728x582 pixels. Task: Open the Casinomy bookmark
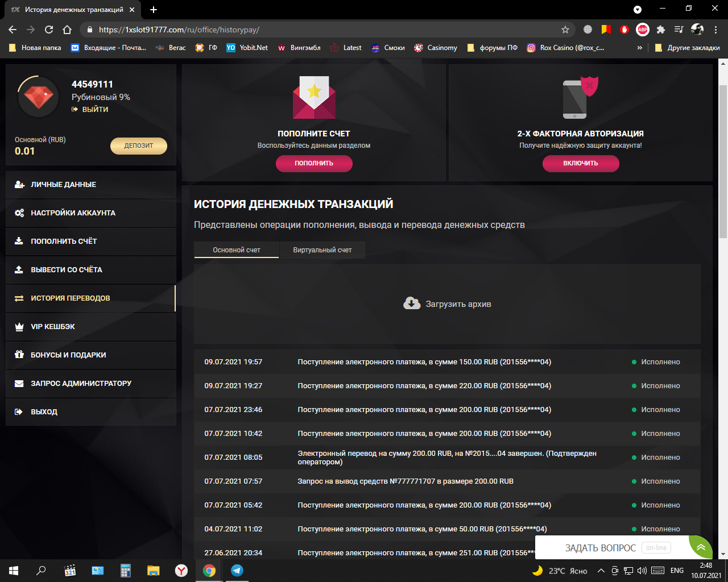[x=436, y=48]
